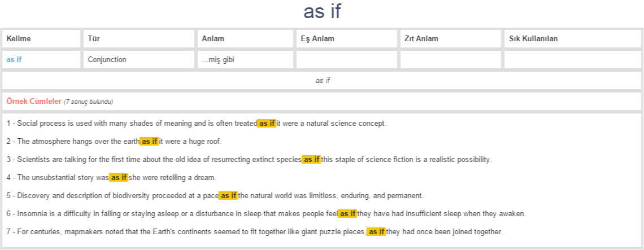Click the Eş Anlam column header
The width and height of the screenshot is (644, 250).
[x=317, y=39]
